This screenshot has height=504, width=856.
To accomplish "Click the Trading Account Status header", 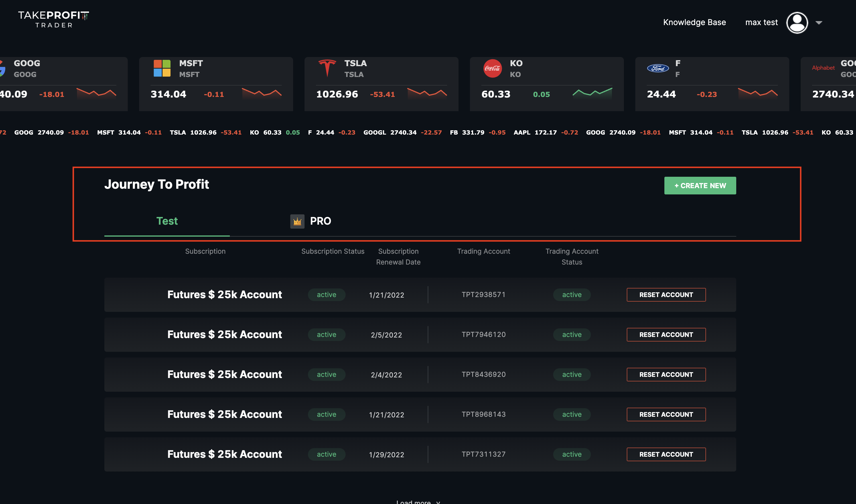I will click(572, 257).
